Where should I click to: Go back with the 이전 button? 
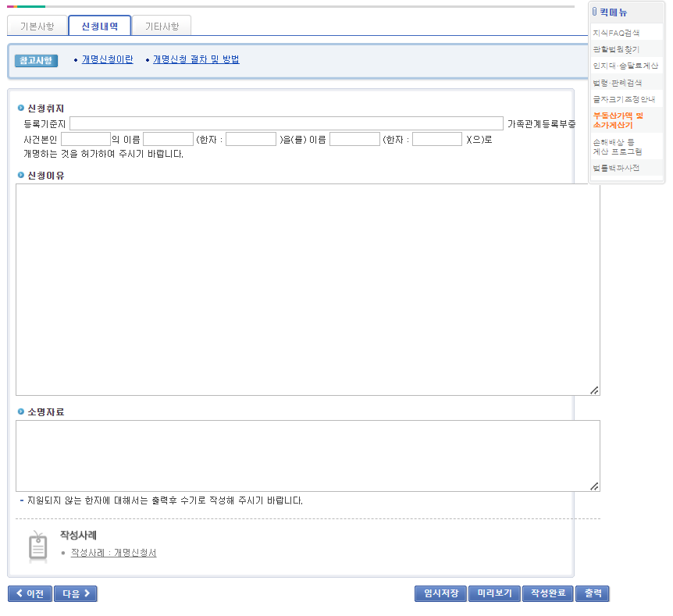[x=30, y=593]
